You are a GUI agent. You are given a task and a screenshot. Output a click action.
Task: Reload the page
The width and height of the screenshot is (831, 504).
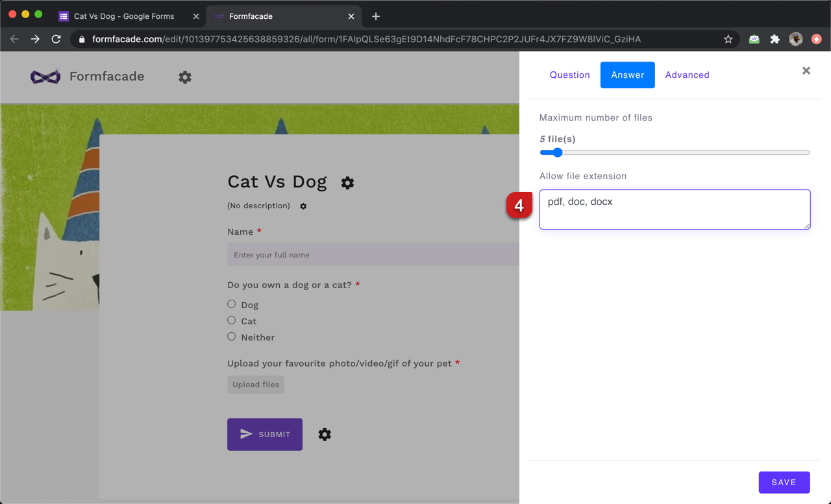click(56, 39)
